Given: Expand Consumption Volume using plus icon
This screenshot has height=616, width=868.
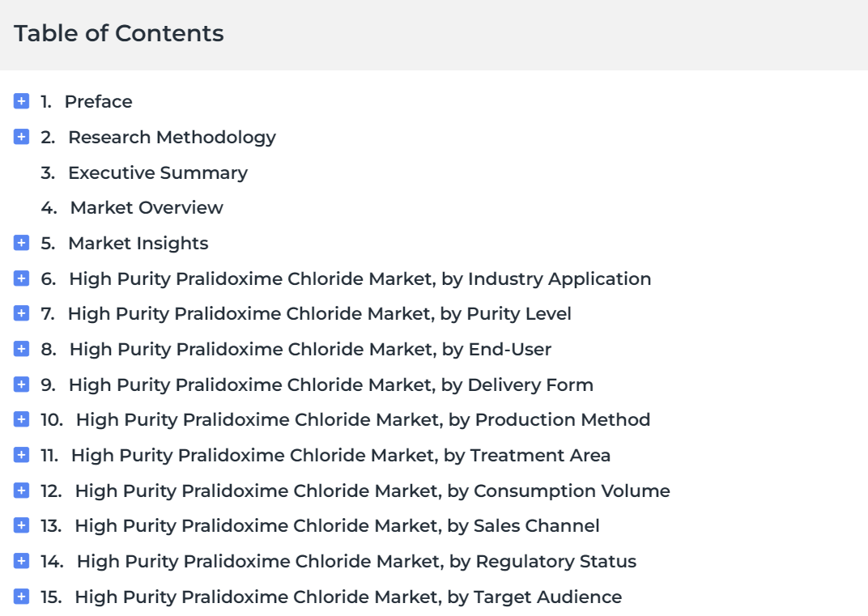Looking at the screenshot, I should (x=21, y=491).
